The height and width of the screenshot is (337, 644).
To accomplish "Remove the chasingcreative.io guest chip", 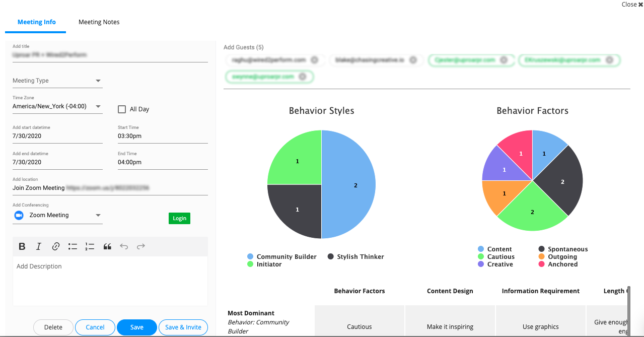I will click(413, 60).
